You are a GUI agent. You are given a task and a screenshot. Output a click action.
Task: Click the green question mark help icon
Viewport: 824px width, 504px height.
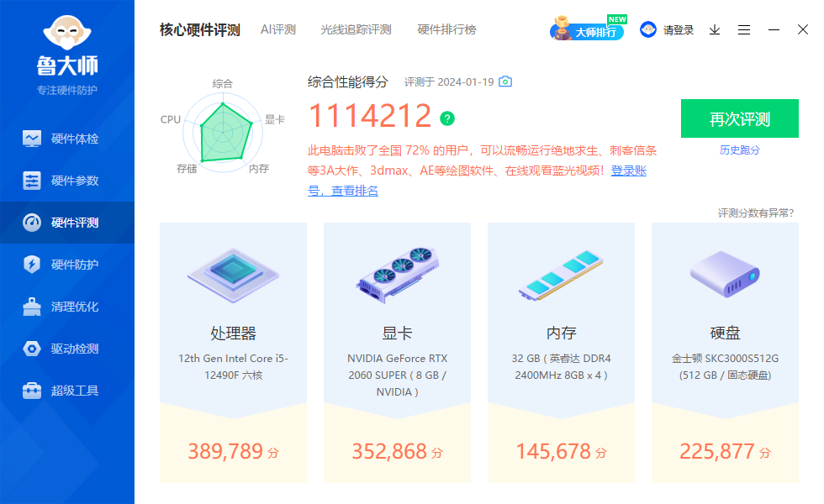pos(447,118)
